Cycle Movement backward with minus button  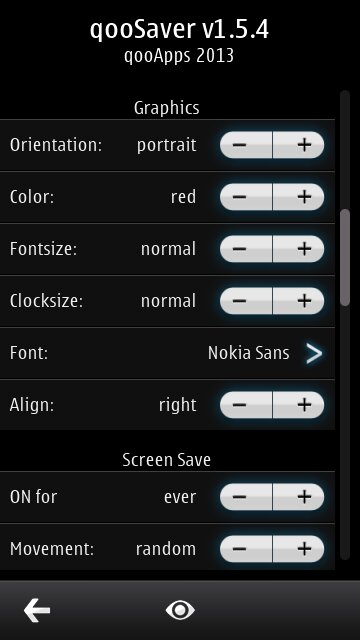click(x=246, y=549)
